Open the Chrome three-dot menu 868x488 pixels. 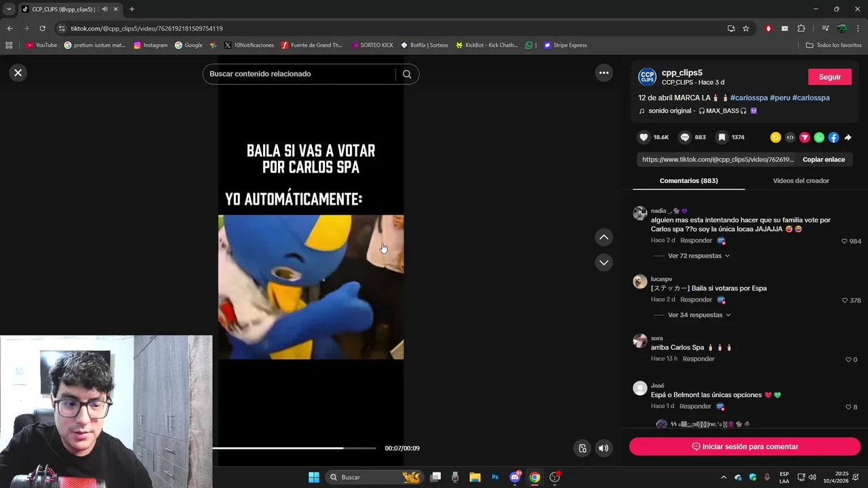859,28
